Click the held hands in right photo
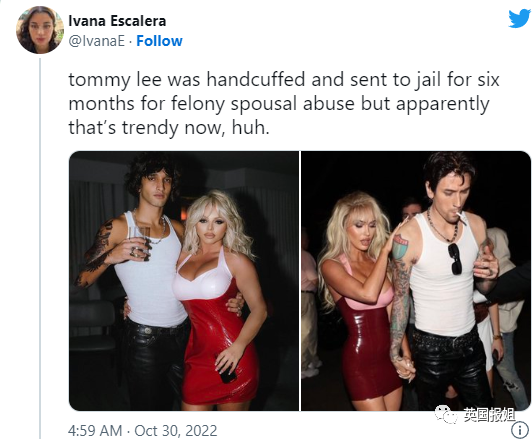 [405, 367]
